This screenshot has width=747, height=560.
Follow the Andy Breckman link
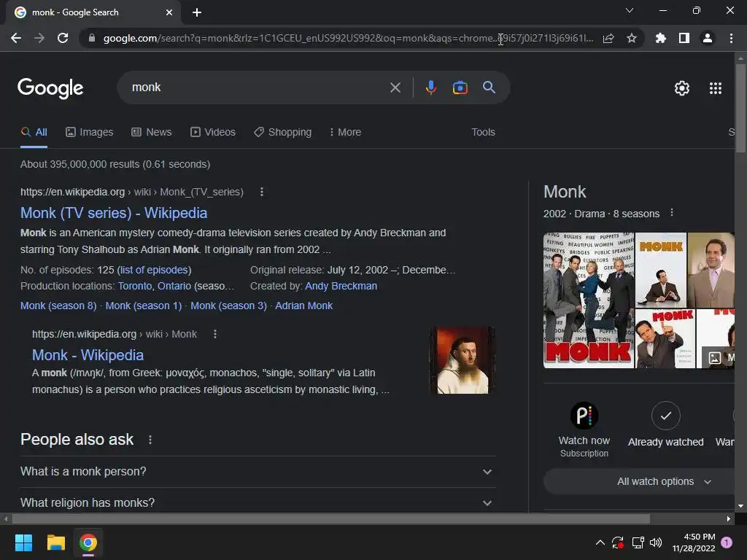[x=341, y=286]
